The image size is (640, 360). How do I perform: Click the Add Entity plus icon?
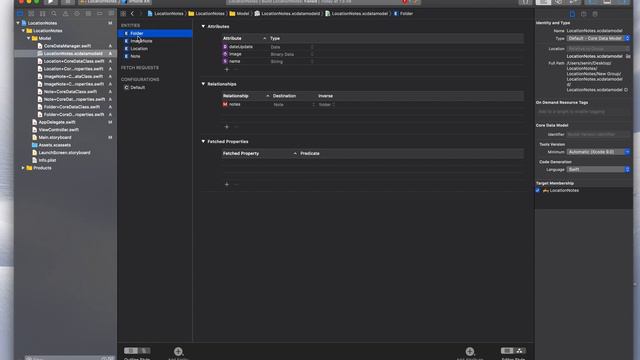tap(178, 351)
